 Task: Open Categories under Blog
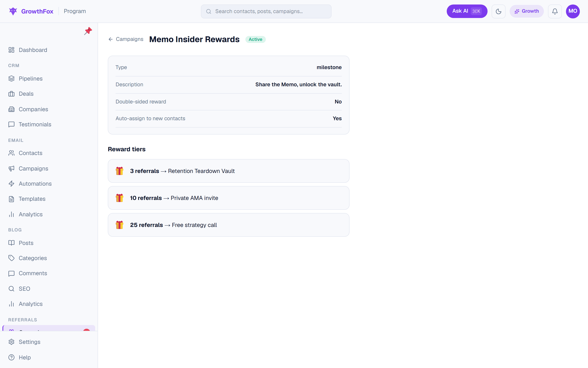click(49, 258)
